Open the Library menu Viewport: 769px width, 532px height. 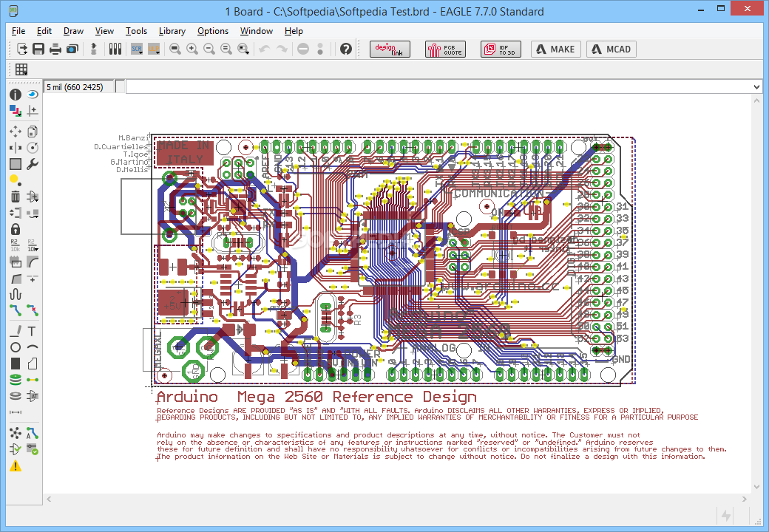172,31
